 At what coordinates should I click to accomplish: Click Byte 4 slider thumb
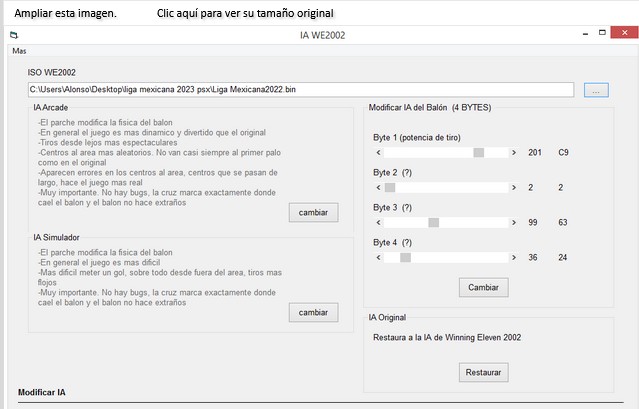point(405,257)
